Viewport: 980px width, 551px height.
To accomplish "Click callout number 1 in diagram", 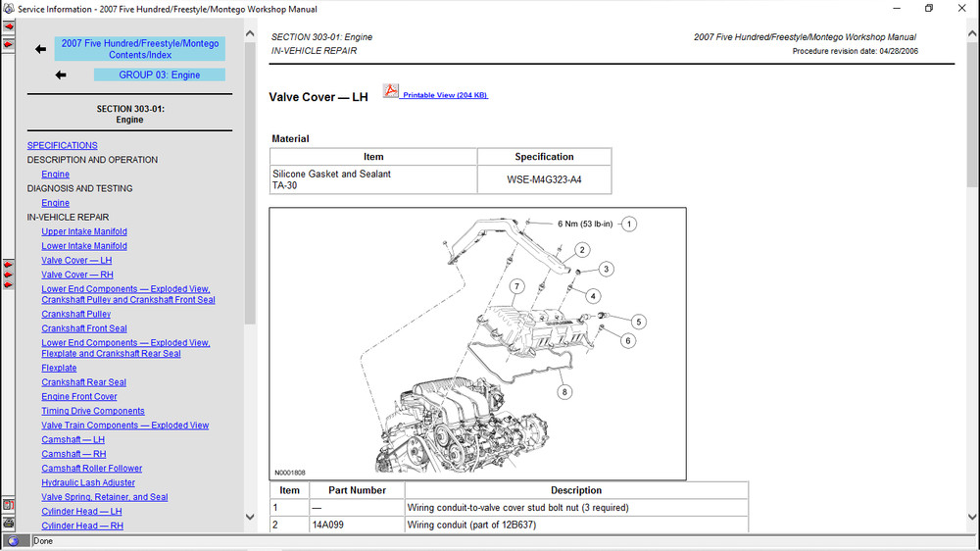I will point(629,224).
